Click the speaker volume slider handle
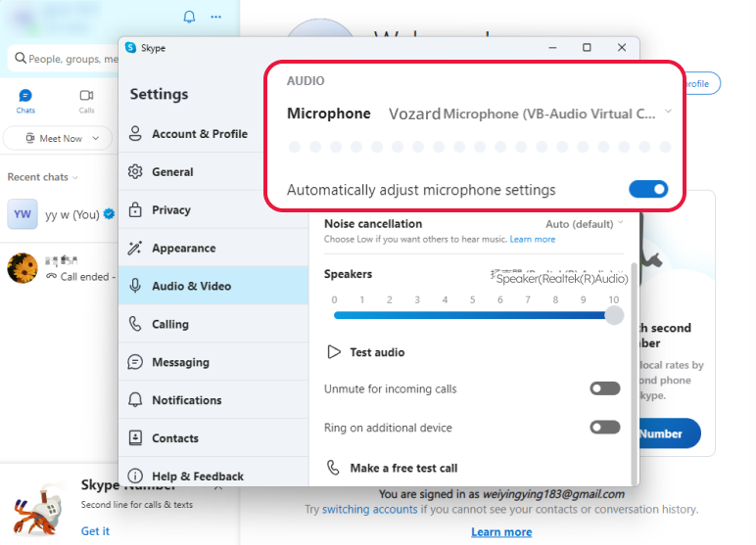This screenshot has height=545, width=756. pyautogui.click(x=614, y=315)
